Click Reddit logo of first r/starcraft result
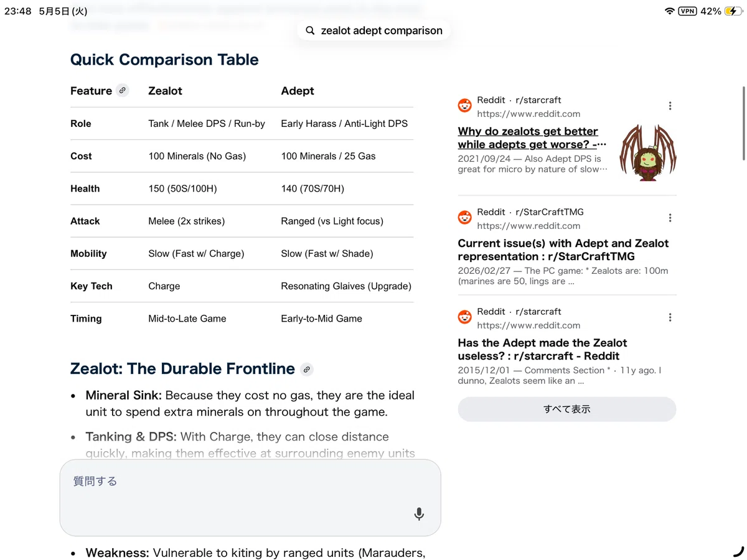 pyautogui.click(x=465, y=106)
